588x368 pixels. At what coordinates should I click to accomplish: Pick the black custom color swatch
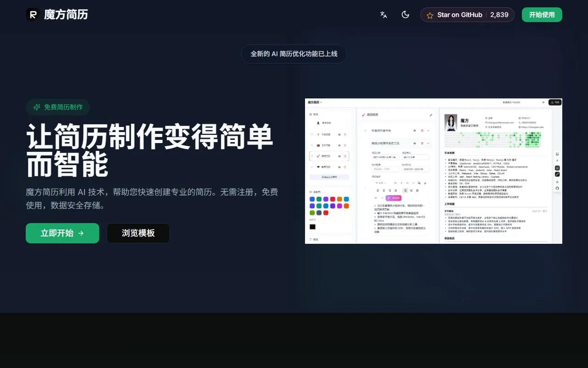coord(312,227)
